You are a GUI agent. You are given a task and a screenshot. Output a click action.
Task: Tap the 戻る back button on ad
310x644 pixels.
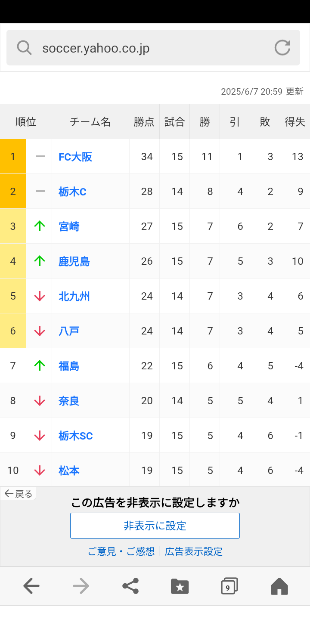pos(18,494)
